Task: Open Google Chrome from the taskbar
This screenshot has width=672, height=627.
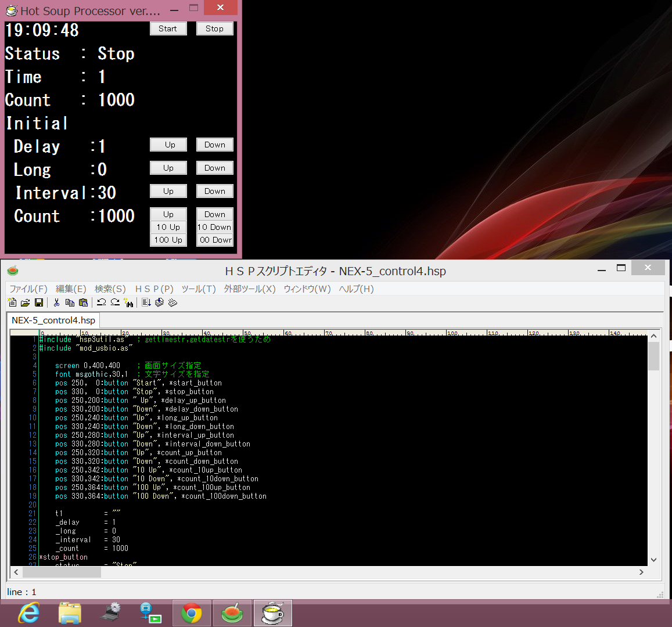Action: coord(192,613)
